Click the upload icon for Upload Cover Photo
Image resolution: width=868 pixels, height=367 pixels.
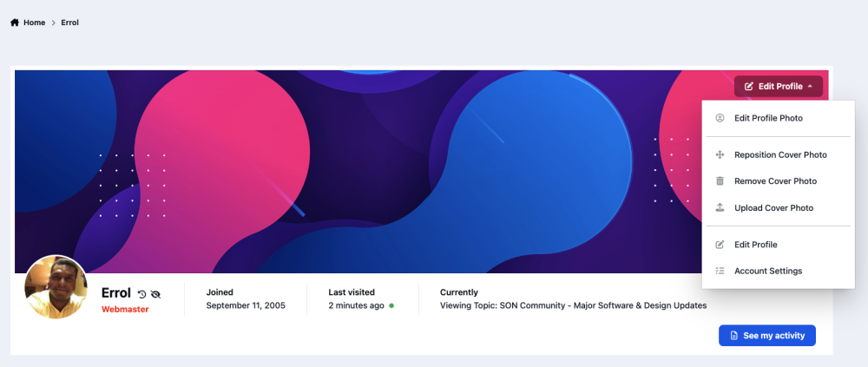coord(720,208)
